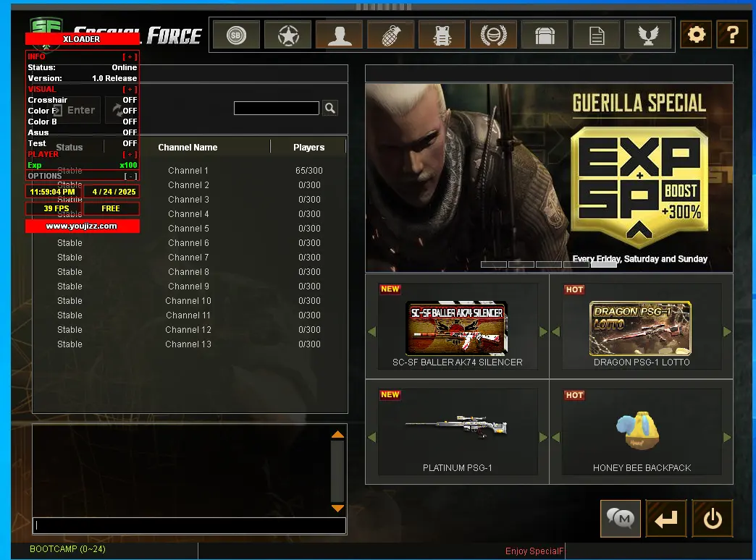Open SC-SF Baller AK74 Silencer thumbnail
This screenshot has width=756, height=560.
coord(457,328)
